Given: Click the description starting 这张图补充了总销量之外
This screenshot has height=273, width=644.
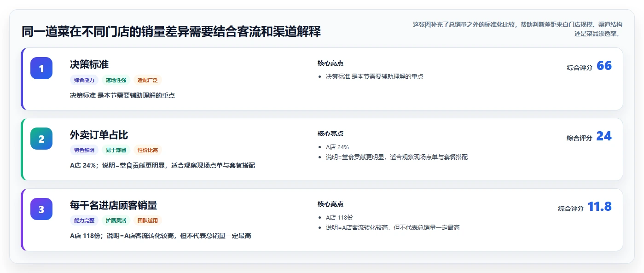Looking at the screenshot, I should 517,29.
